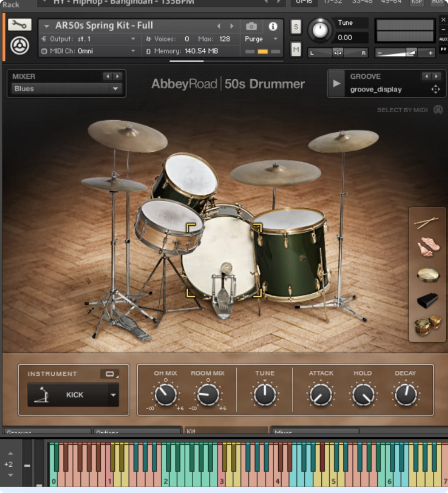Click the instrument volume slider

(405, 53)
